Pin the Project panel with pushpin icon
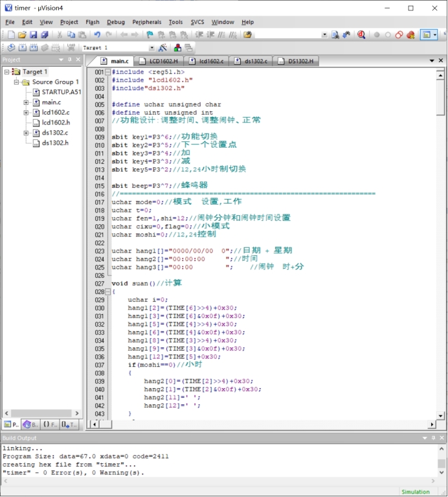Screen dimensions: 448x497 [70, 60]
